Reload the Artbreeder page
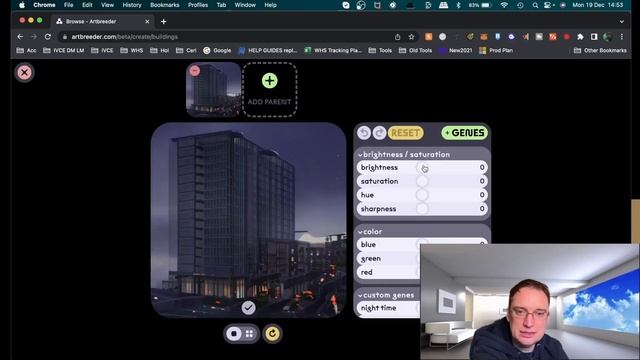 48,37
